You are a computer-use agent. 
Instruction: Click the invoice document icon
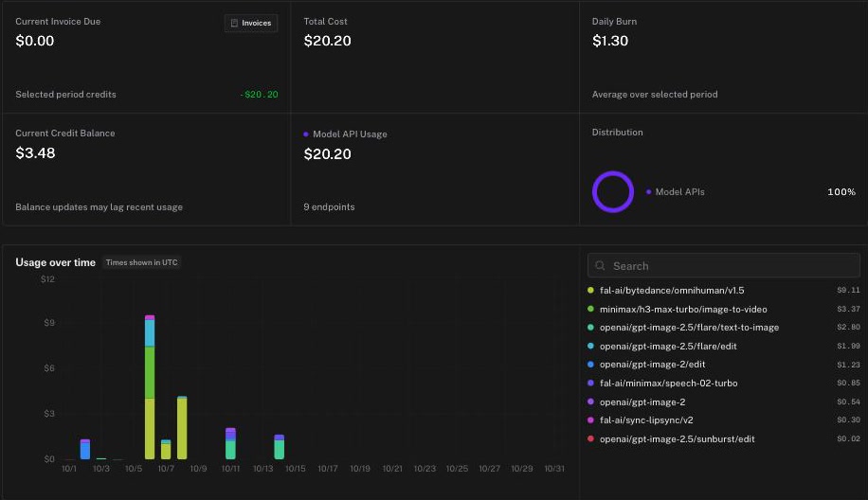[x=234, y=24]
